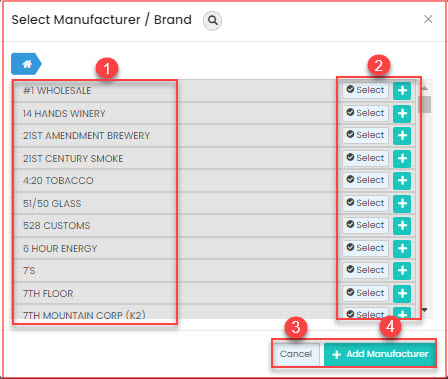448x379 pixels.
Task: Click plus icon for 14 HANDS WINERY
Action: (x=402, y=113)
